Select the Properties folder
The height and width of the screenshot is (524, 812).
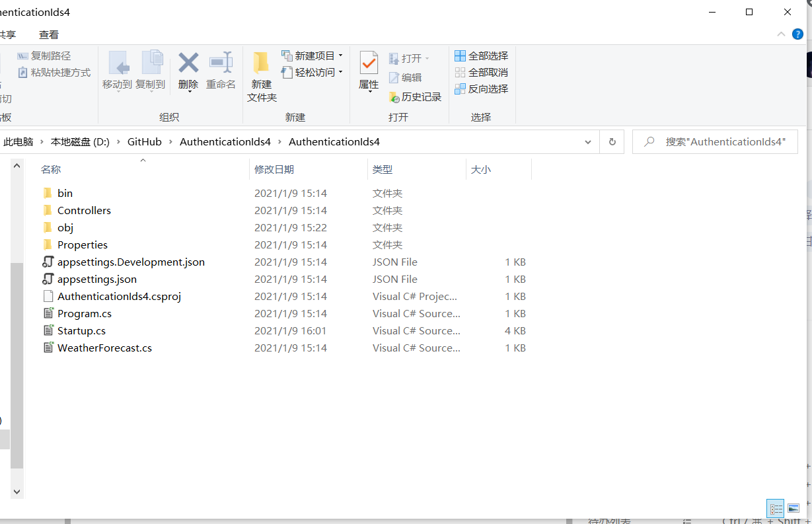(x=83, y=244)
